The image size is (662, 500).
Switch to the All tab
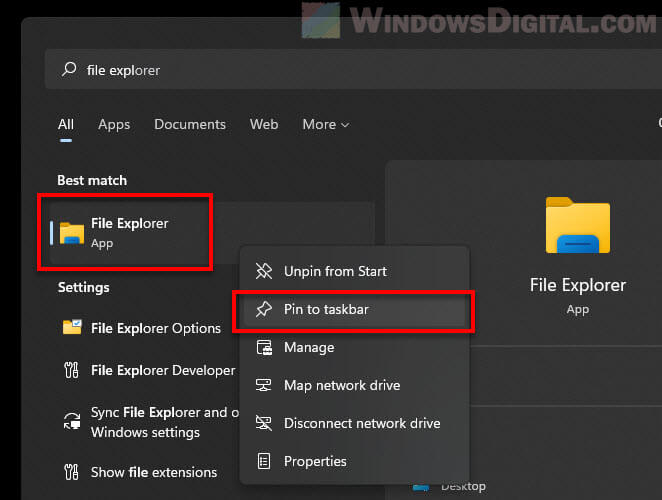point(66,125)
